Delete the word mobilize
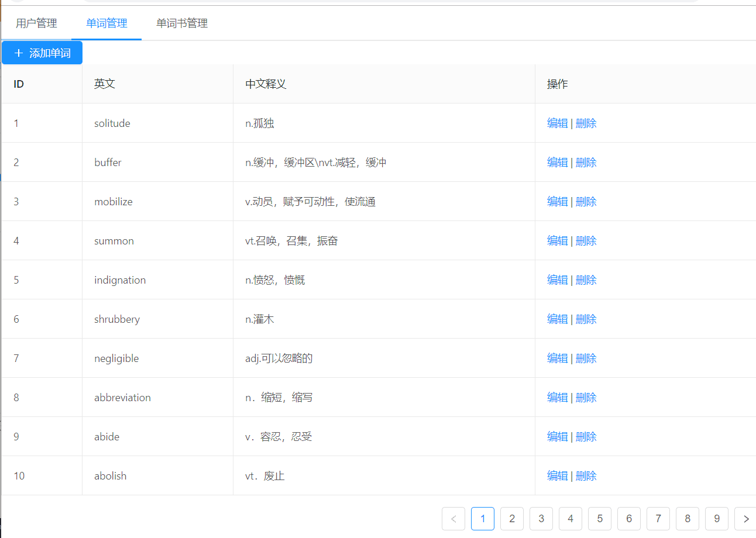 tap(586, 202)
